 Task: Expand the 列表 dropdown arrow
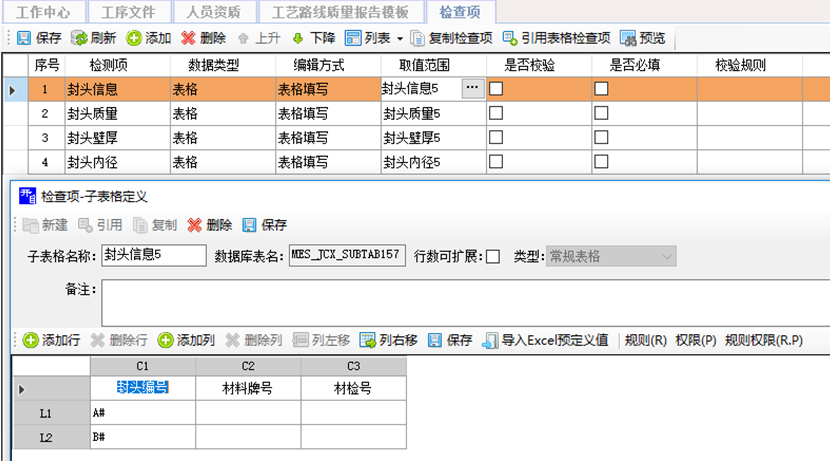pos(400,38)
